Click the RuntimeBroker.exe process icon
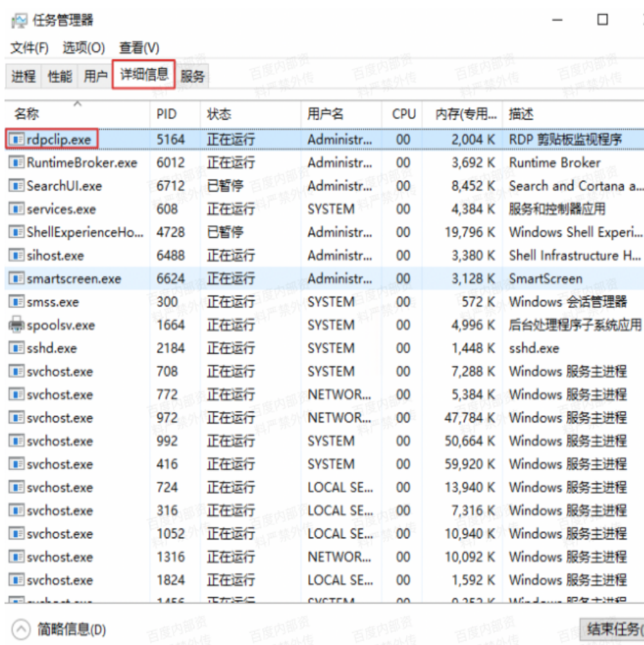 pos(16,163)
